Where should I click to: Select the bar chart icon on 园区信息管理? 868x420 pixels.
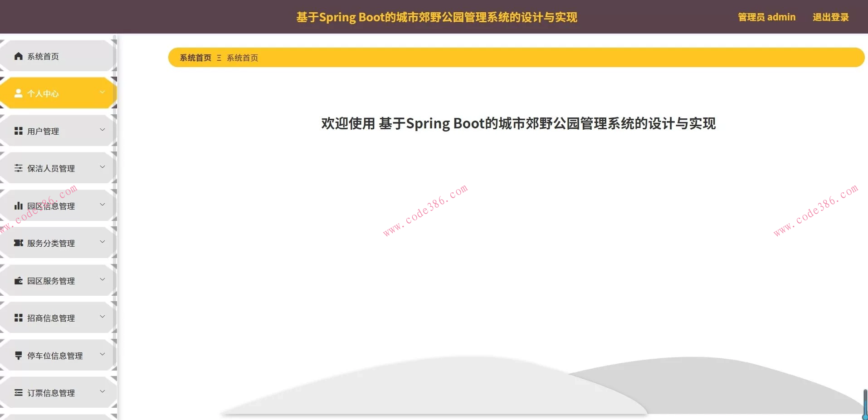18,205
